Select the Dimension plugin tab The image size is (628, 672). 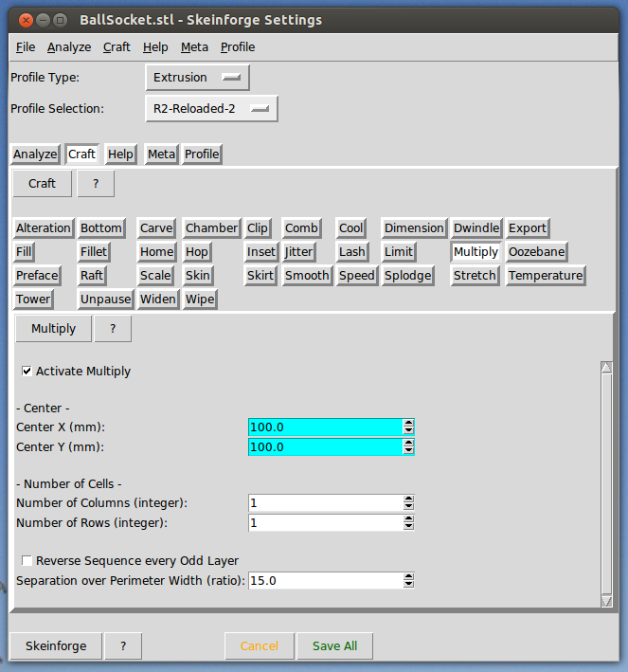(414, 228)
